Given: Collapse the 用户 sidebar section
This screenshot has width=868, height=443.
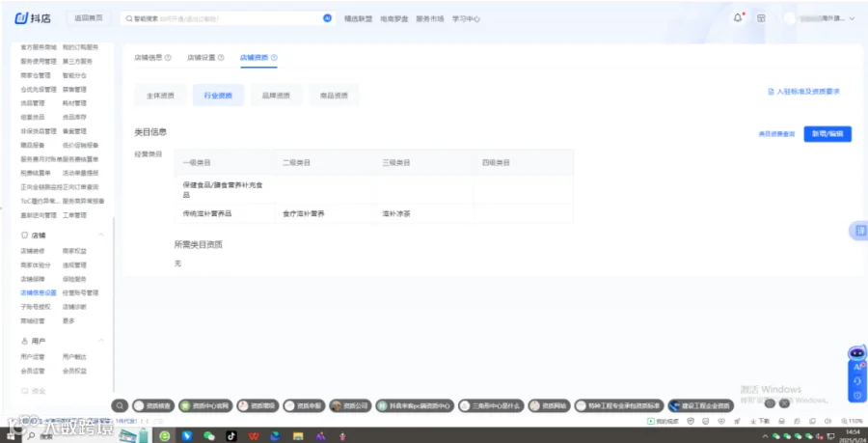Looking at the screenshot, I should pyautogui.click(x=101, y=341).
